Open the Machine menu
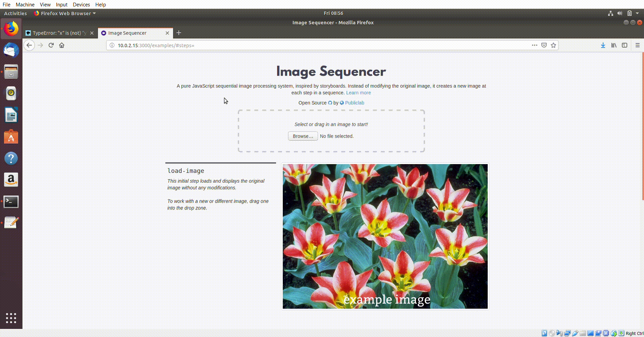Viewport: 644px width, 337px height. point(25,5)
